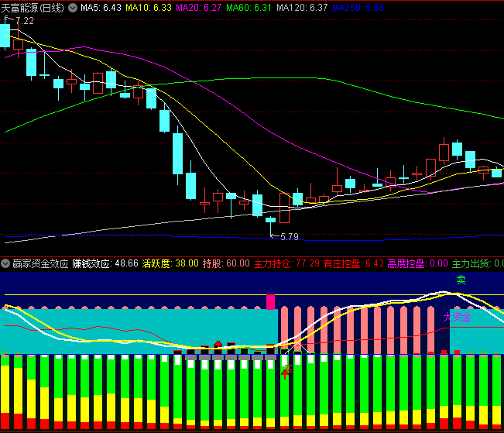
Task: Expand the 赢家资金效应 indicator dropdown arrow
Action: pyautogui.click(x=5, y=263)
